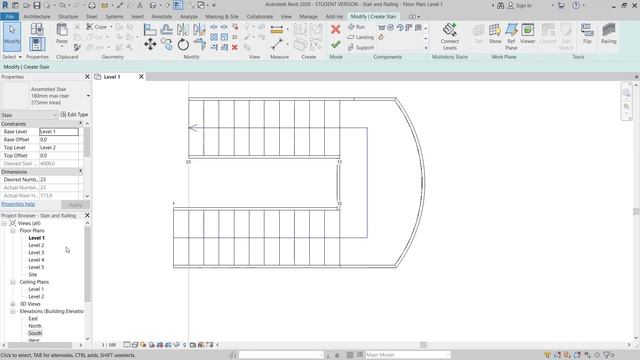Click Show work plane tool

495,33
